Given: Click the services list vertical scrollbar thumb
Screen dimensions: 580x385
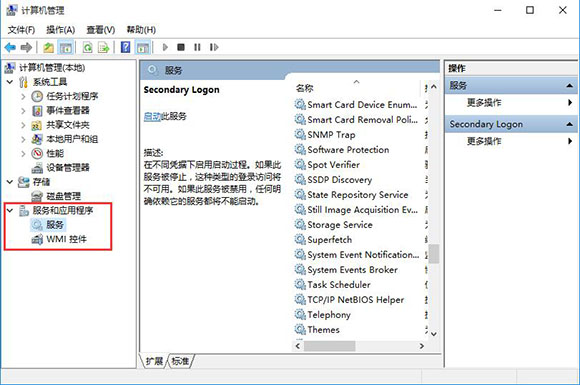Looking at the screenshot, I should (x=434, y=254).
